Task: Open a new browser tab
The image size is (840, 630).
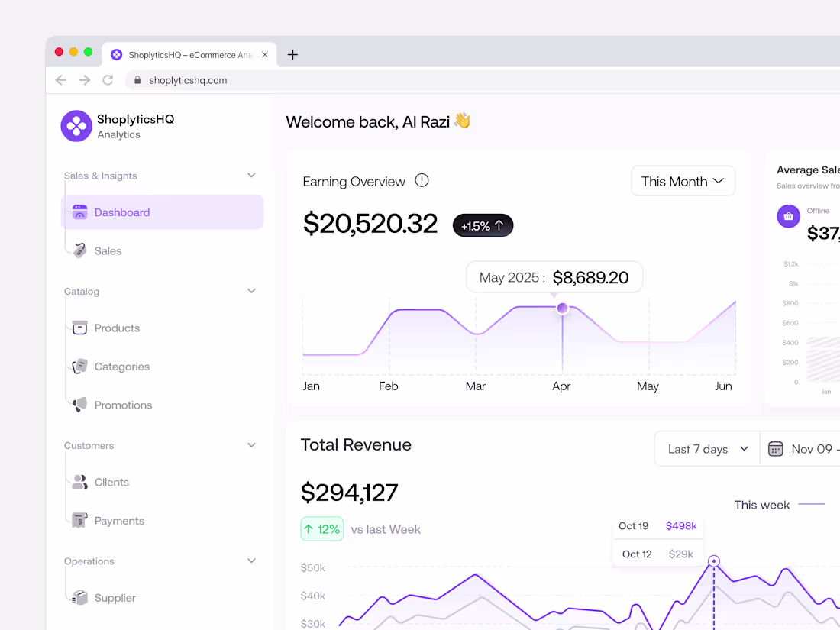Action: pos(292,54)
